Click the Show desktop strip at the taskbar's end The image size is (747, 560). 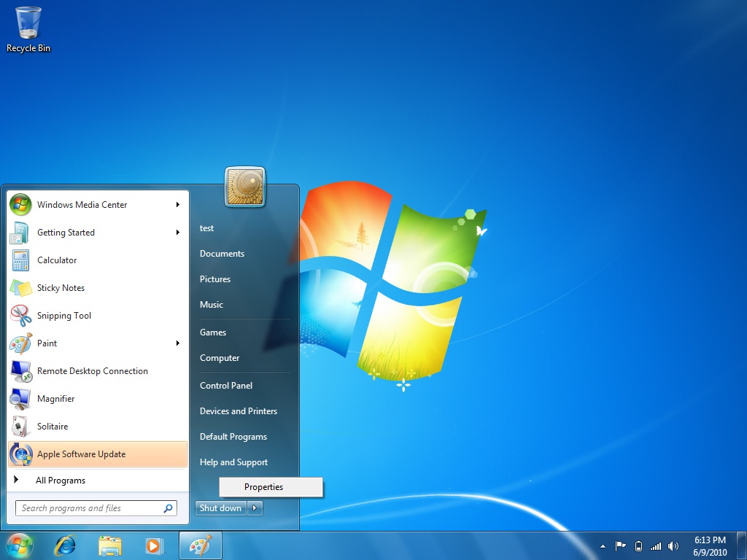(x=741, y=545)
